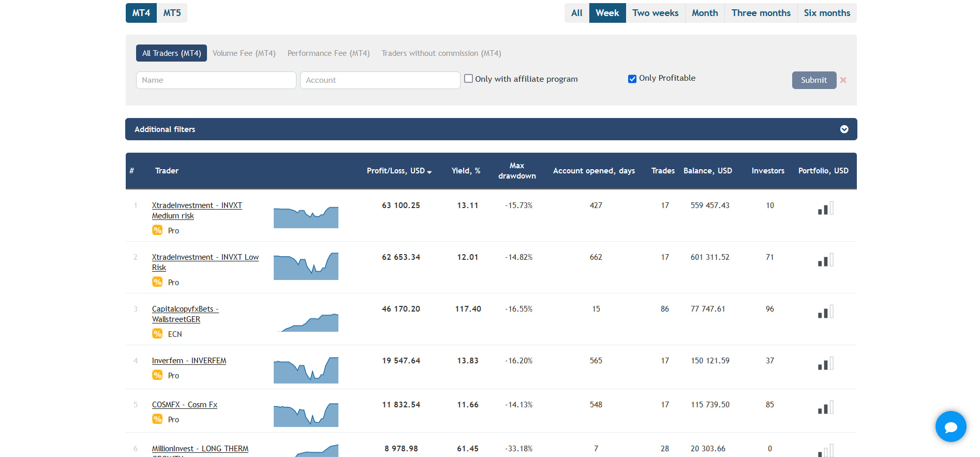Select Traders without commission (MT4) filter
Screen dimensions: 980x457
point(441,53)
